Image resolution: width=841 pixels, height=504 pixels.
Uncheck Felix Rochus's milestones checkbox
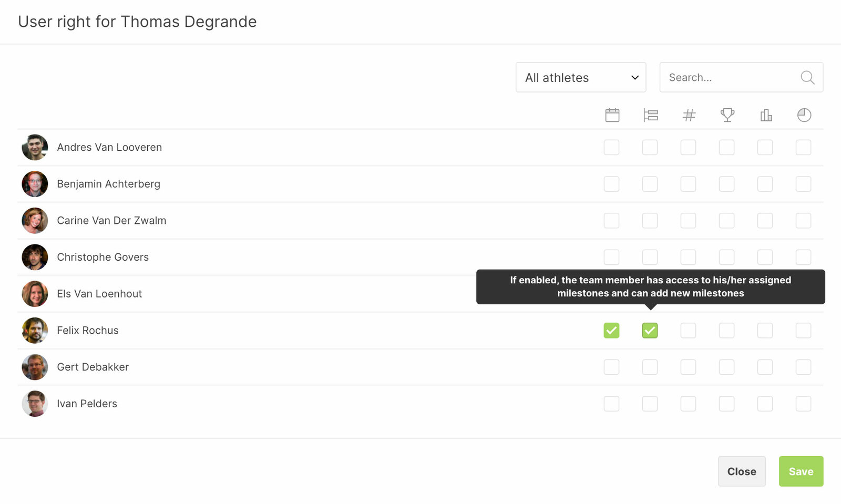pyautogui.click(x=650, y=331)
